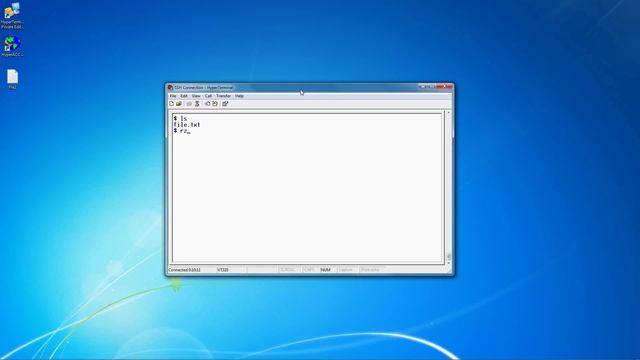
Task: Click the New connection toolbar icon
Action: click(171, 104)
